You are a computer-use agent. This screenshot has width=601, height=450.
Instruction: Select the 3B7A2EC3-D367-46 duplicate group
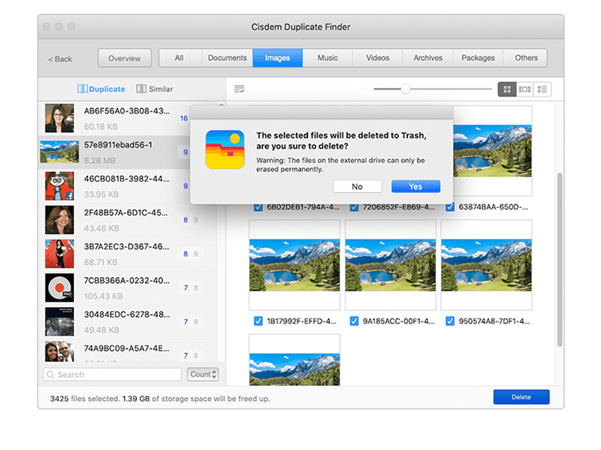(x=128, y=254)
